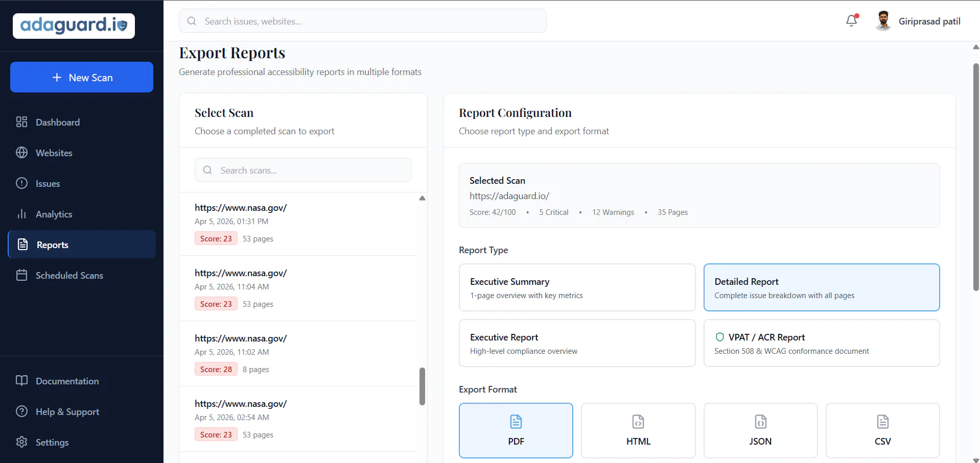Focus the Search scans field
The width and height of the screenshot is (980, 463).
point(303,170)
